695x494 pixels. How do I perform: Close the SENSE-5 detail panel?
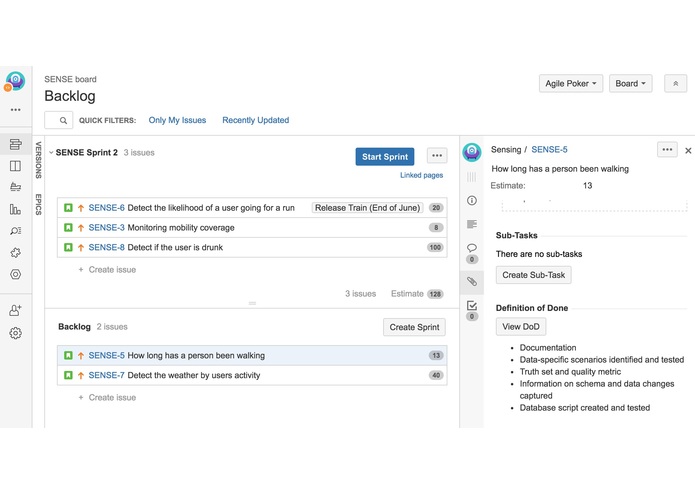[x=688, y=151]
